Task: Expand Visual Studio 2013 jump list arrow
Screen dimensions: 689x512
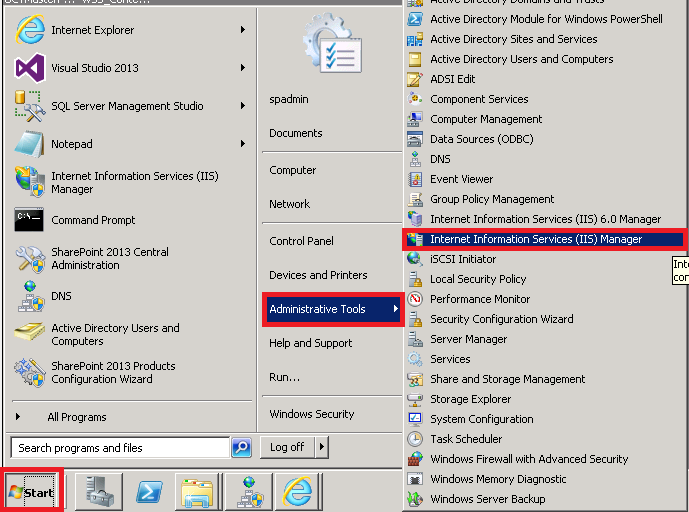Action: pos(243,68)
